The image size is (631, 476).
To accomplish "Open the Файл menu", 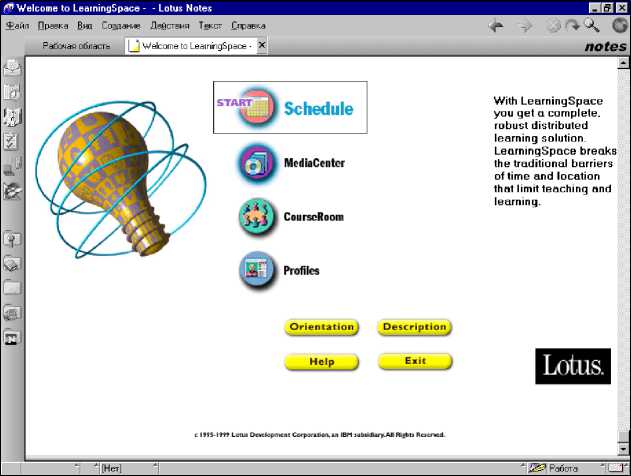I will click(17, 26).
